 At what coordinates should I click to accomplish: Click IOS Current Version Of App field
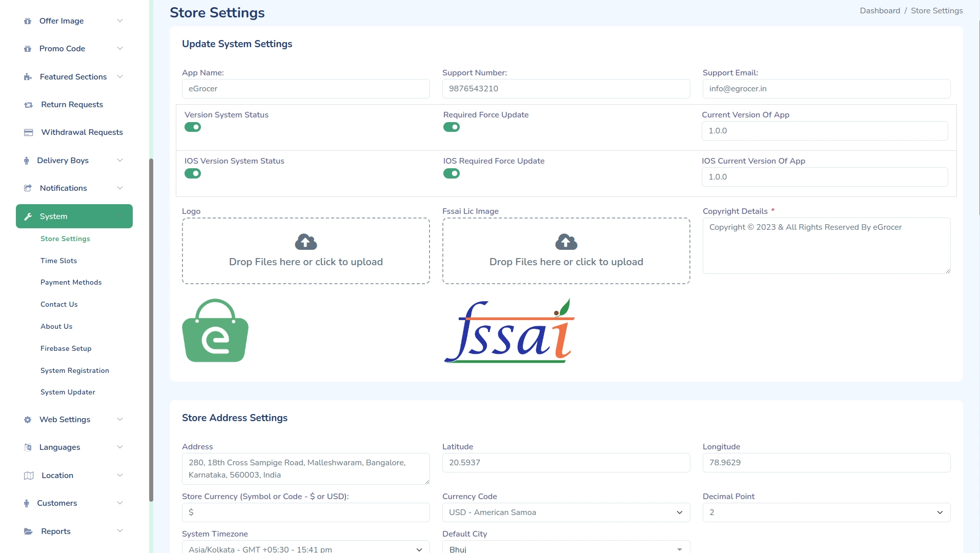click(x=825, y=177)
